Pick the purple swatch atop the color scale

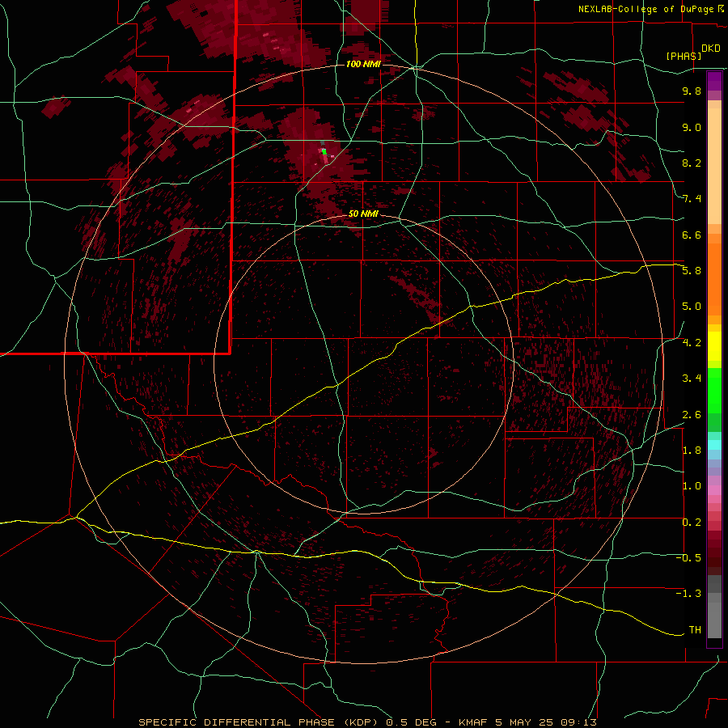coord(714,81)
